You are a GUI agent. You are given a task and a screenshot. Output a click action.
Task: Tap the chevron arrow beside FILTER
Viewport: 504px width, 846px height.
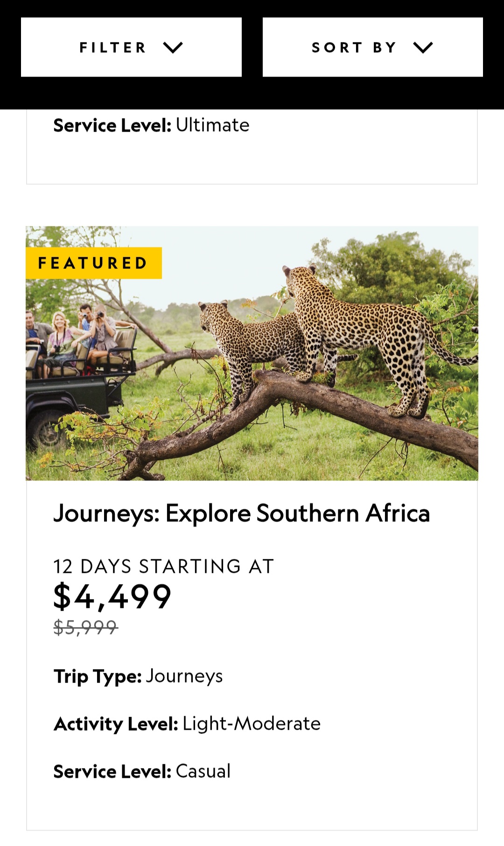pos(173,48)
